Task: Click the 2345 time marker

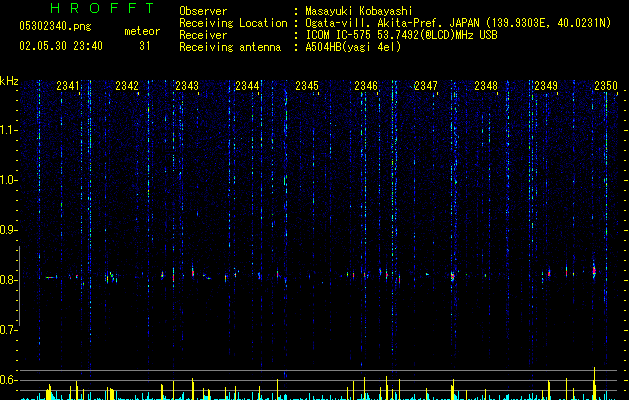Action: (x=307, y=85)
